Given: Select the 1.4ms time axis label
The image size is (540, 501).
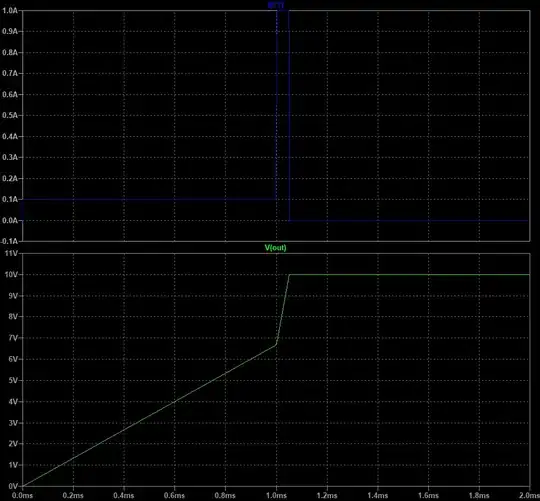Looking at the screenshot, I should coord(377,496).
